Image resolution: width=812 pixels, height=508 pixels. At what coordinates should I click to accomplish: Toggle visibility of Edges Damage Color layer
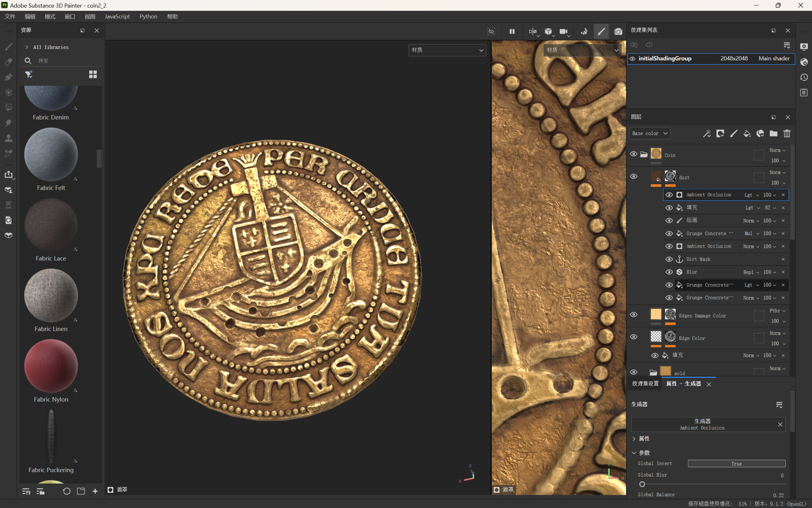633,315
